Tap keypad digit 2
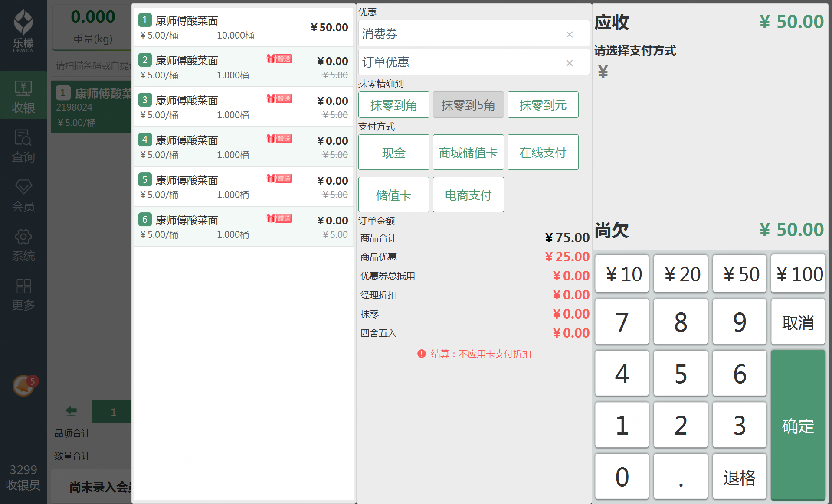 tap(681, 425)
